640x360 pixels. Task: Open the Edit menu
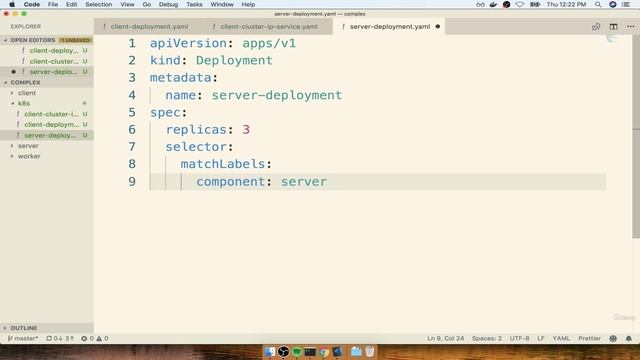[71, 4]
